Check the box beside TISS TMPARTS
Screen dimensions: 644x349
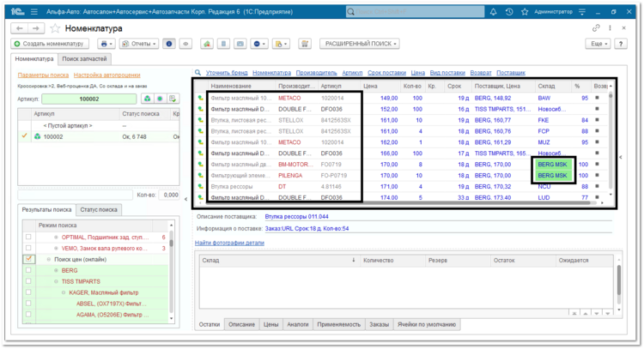pos(28,281)
